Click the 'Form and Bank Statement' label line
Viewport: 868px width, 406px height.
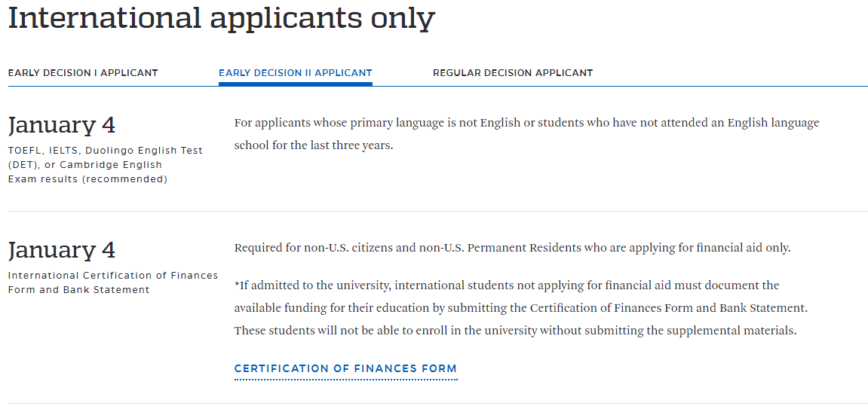[x=79, y=290]
